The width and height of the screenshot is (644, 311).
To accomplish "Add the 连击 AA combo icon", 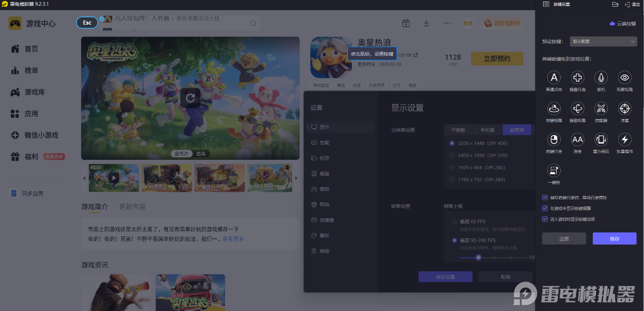I will 578,140.
